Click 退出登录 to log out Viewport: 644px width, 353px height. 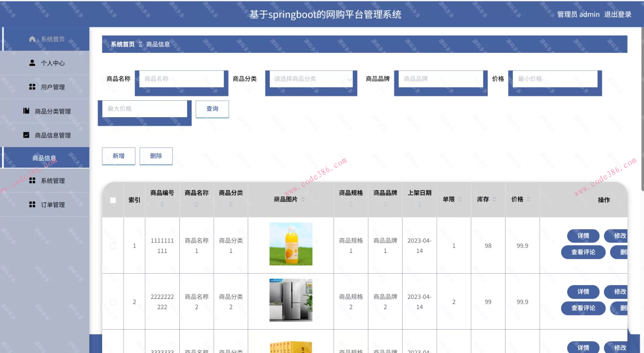click(618, 14)
